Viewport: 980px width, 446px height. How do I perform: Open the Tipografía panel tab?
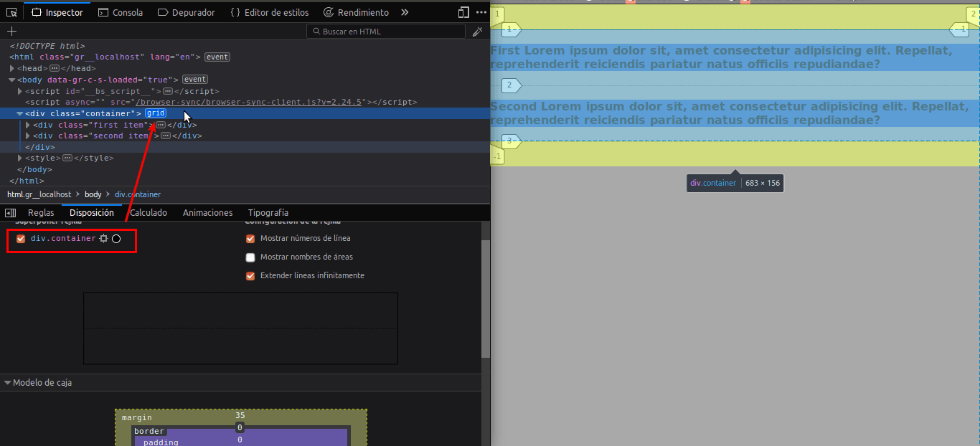click(x=268, y=213)
